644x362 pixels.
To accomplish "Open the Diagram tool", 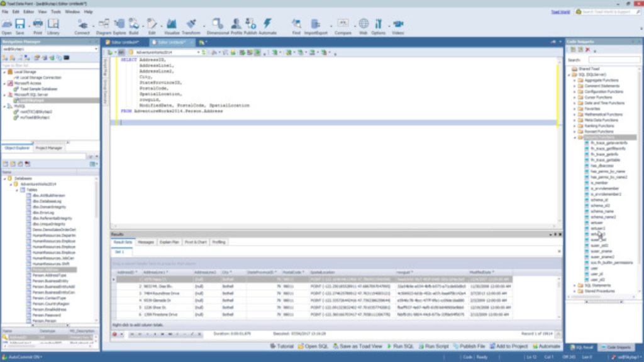I will click(x=103, y=25).
